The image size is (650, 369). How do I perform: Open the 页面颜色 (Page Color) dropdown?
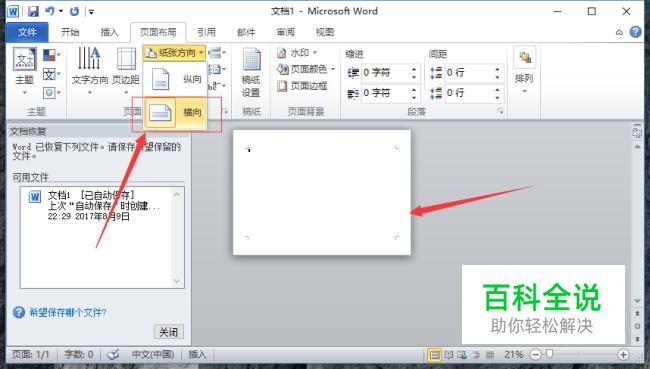tap(306, 69)
